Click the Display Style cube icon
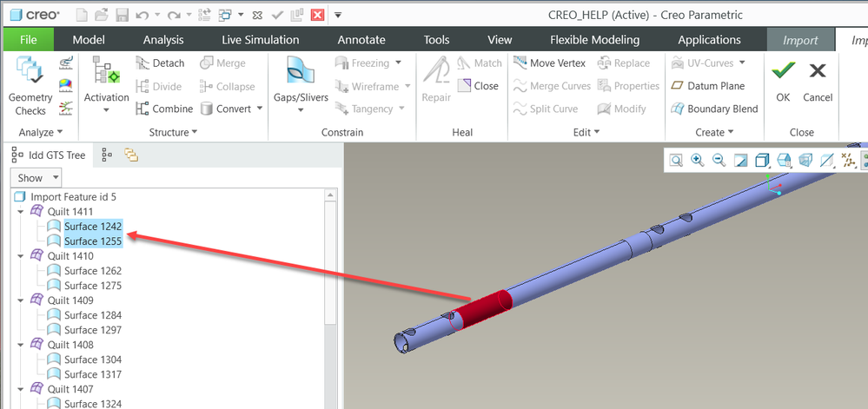This screenshot has height=409, width=868. pyautogui.click(x=762, y=161)
